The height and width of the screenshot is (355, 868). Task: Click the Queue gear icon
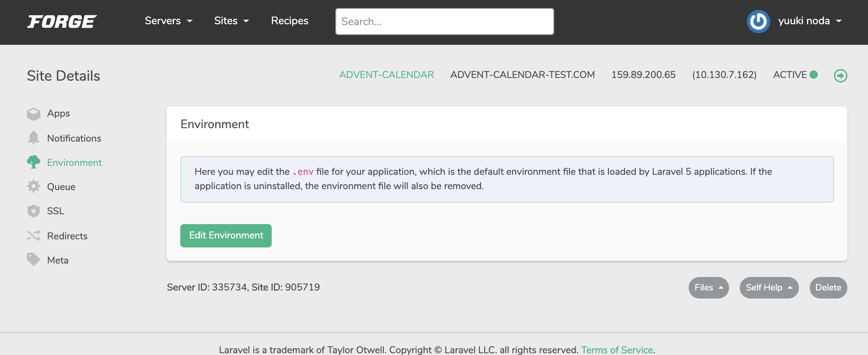[34, 186]
